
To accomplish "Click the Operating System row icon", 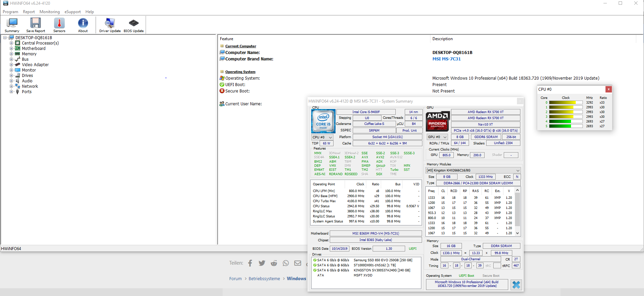I will tap(222, 78).
